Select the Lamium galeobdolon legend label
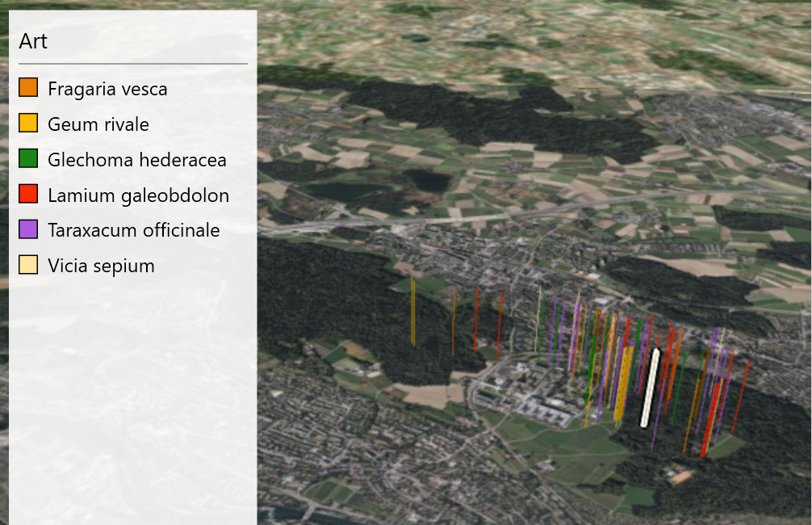The height and width of the screenshot is (525, 812). click(x=138, y=195)
